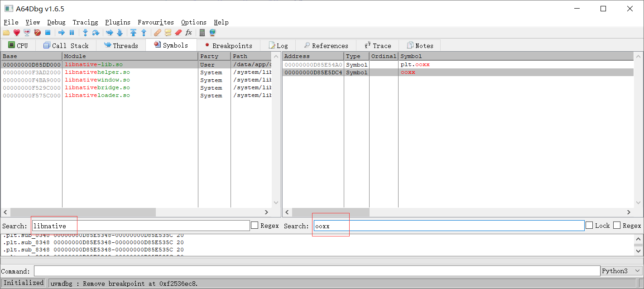
Task: Run the program with the blue arrow icon
Action: [x=62, y=33]
